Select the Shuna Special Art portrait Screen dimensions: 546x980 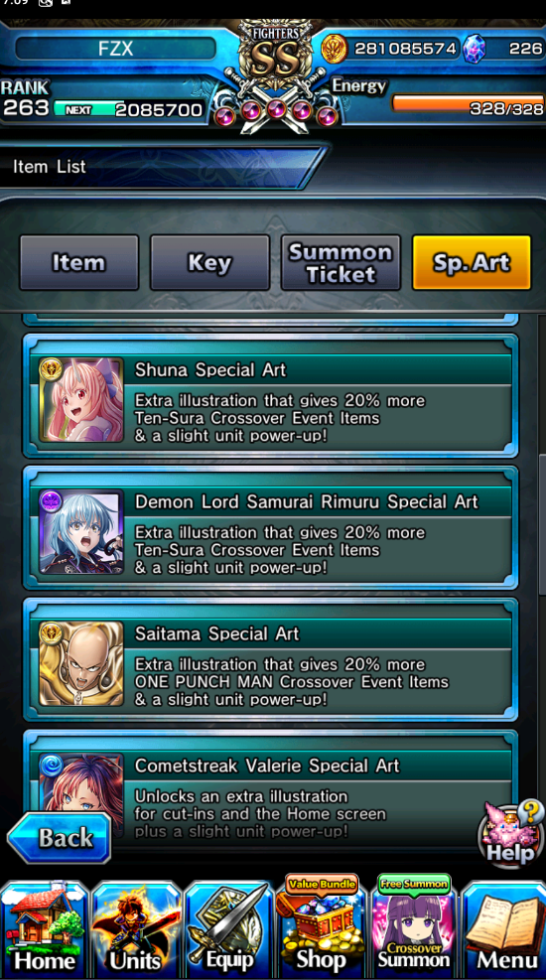tap(81, 400)
